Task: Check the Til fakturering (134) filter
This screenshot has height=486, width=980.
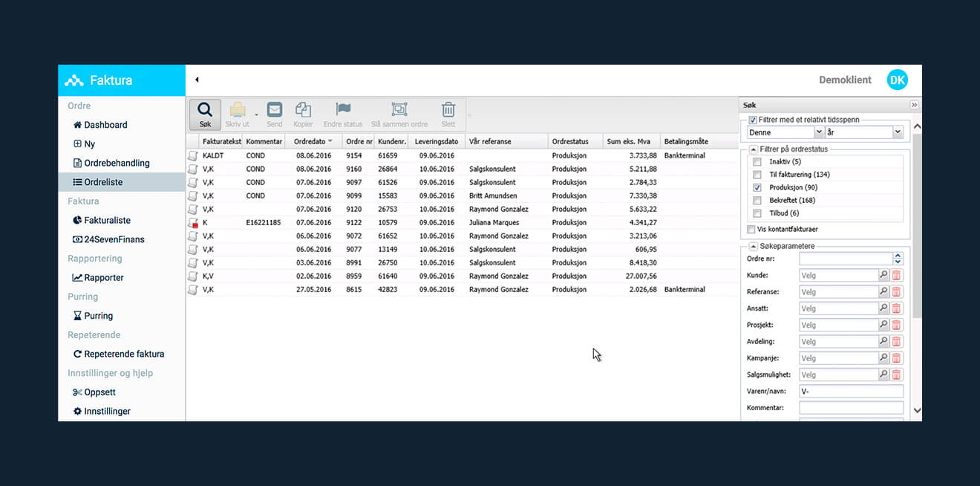Action: click(x=757, y=175)
